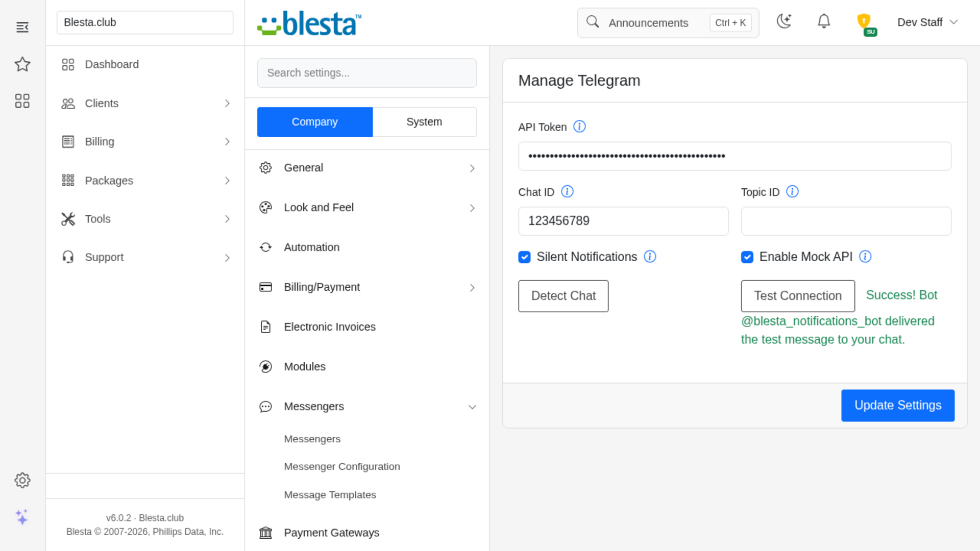Click the Blesta.club company field
Image resolution: width=980 pixels, height=551 pixels.
pos(145,22)
